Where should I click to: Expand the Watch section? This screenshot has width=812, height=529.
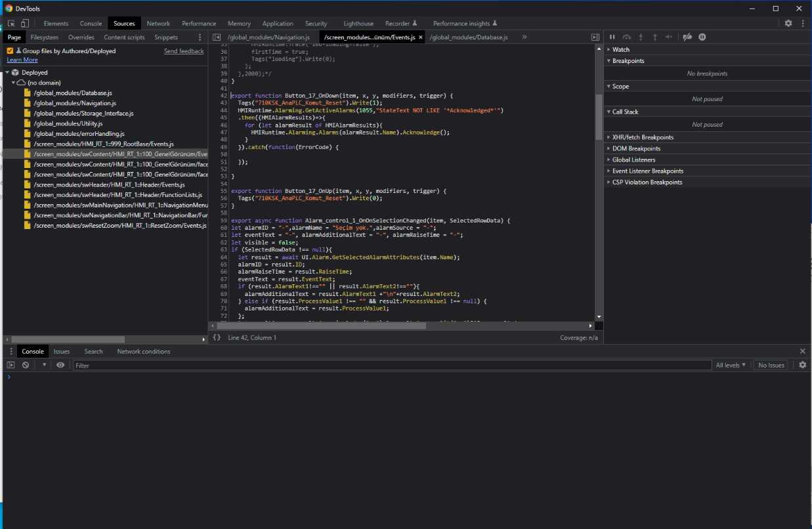621,50
